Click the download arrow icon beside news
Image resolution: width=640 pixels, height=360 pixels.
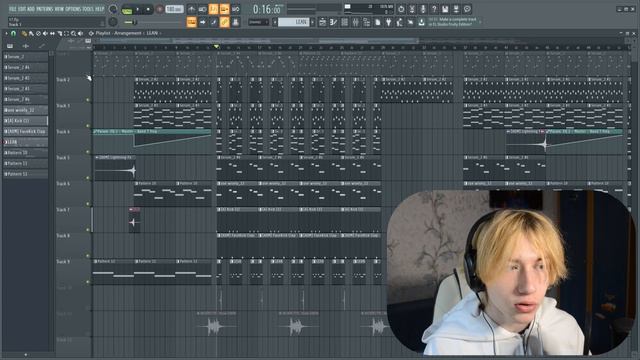421,22
